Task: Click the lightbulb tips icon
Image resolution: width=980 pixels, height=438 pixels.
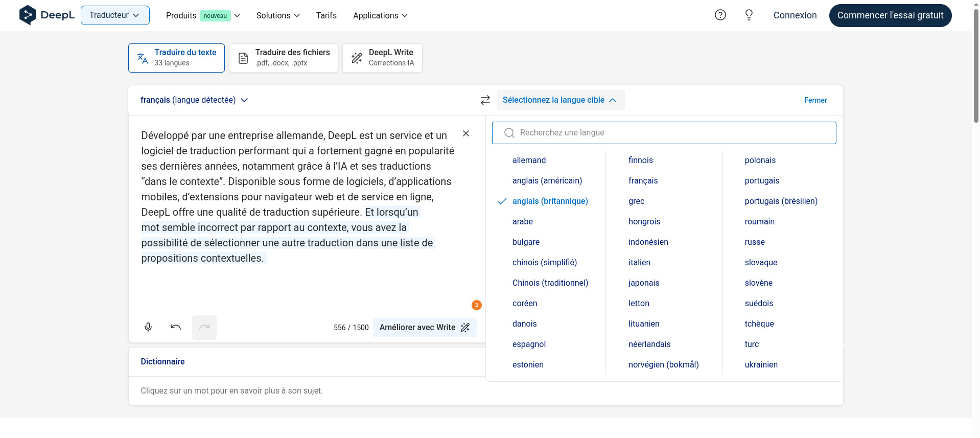Action: [x=749, y=15]
